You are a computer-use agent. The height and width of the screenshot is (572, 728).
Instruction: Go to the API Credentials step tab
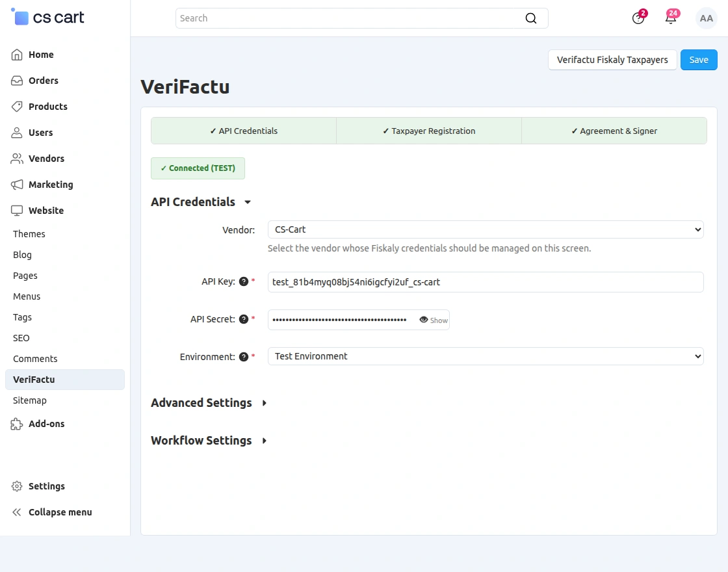tap(244, 131)
